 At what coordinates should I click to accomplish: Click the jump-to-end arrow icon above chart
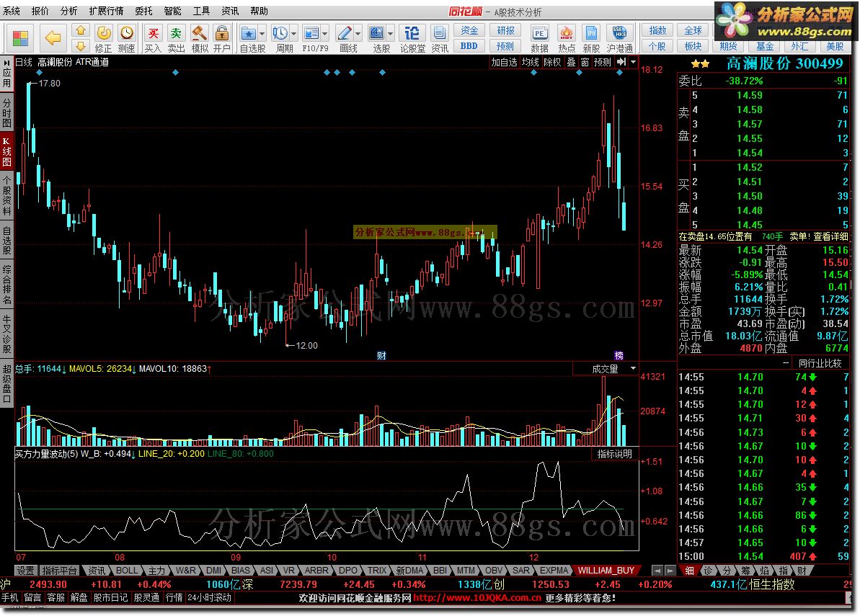click(x=621, y=63)
